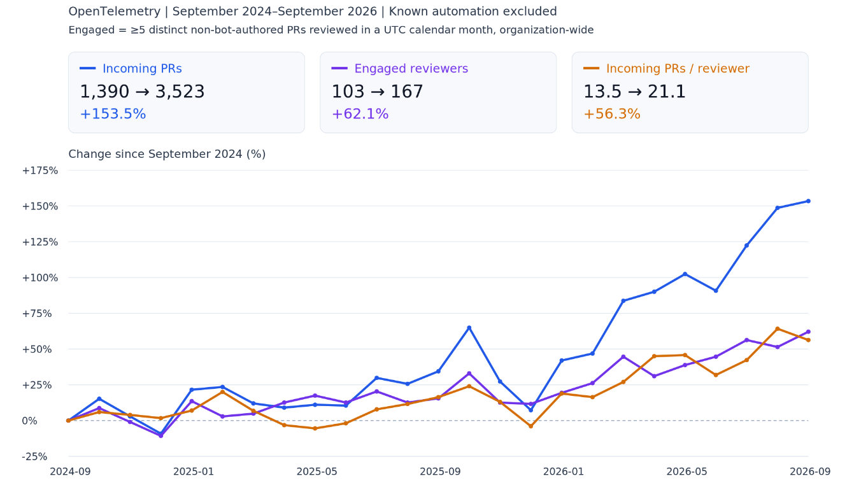Click the 2025-09 x-axis label
This screenshot has height=492, width=868.
pyautogui.click(x=440, y=472)
